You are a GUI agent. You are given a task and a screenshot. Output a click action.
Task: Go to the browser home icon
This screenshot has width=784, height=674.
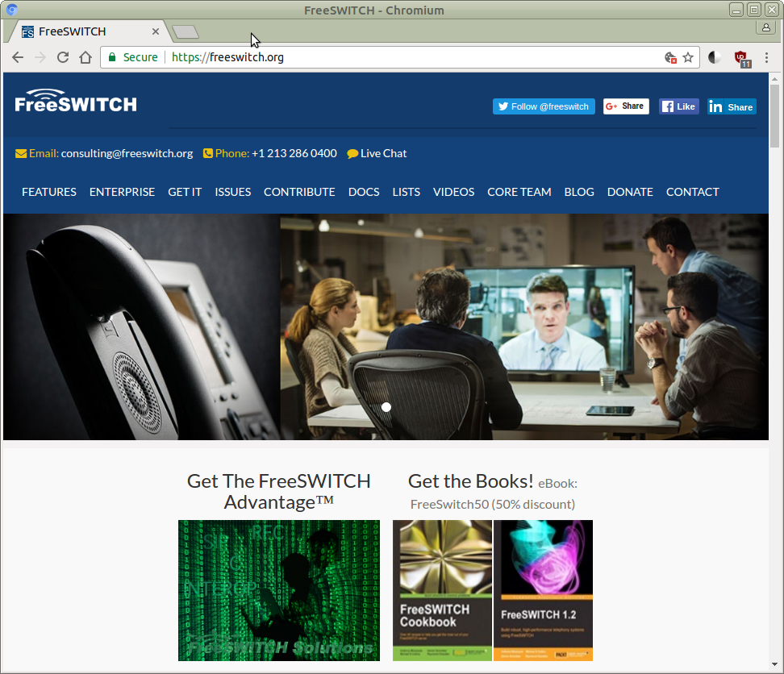pos(85,57)
